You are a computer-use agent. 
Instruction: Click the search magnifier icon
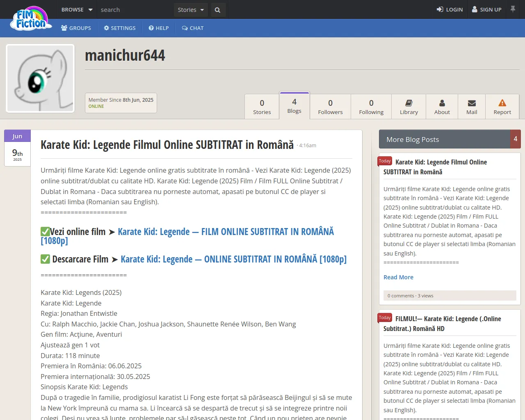point(217,10)
